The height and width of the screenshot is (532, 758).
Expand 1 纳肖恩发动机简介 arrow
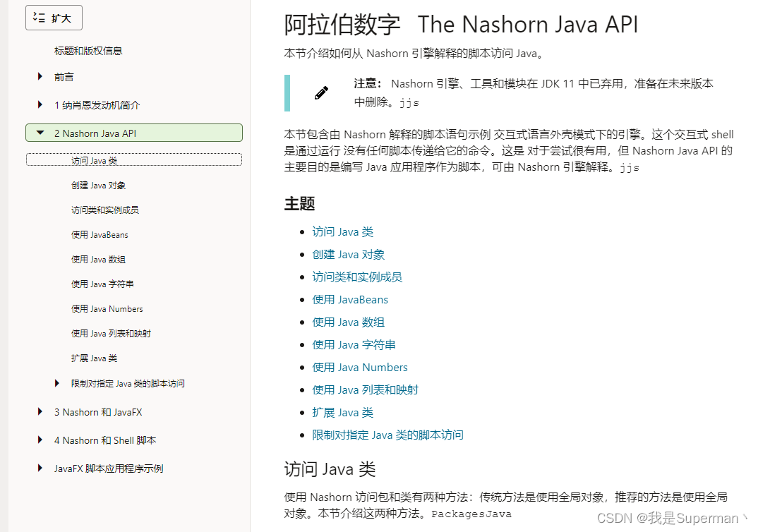coord(40,104)
